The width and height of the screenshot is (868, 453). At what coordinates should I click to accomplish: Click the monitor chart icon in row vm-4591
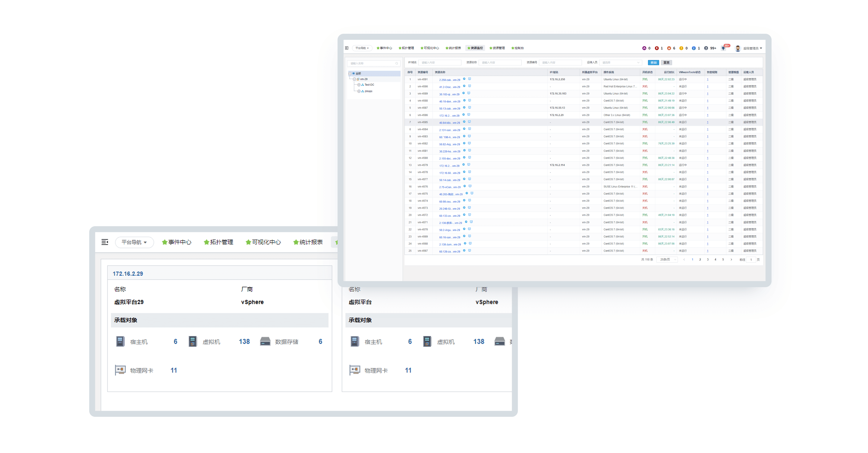(x=469, y=79)
